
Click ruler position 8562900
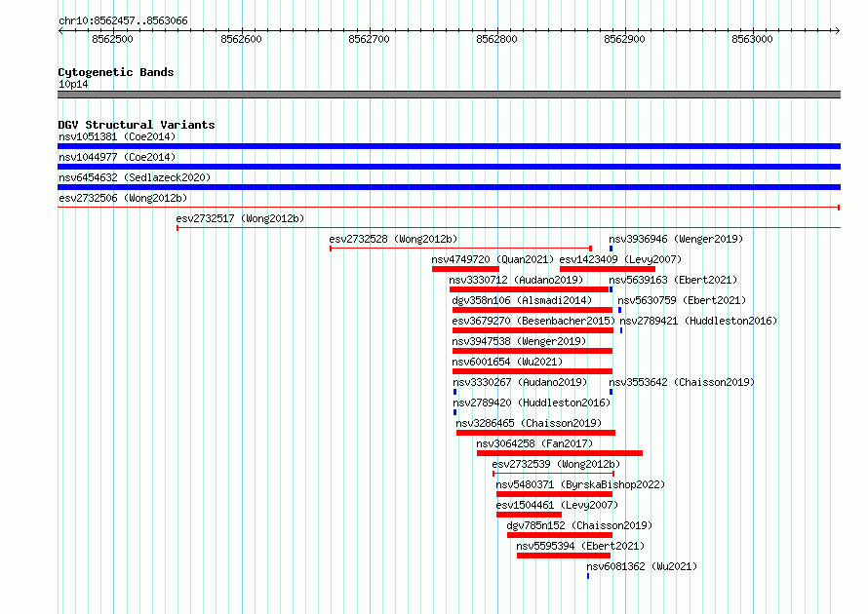point(624,39)
